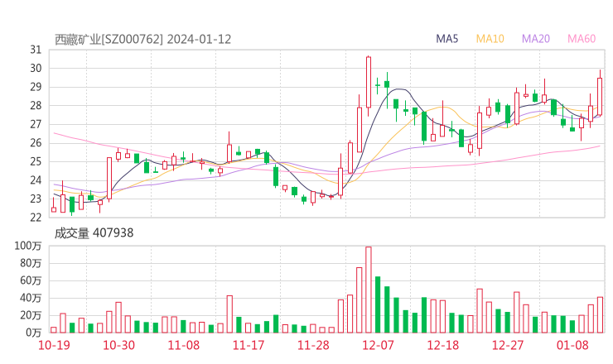Viewport: 613px width, 364px height.
Task: Click the price axis value 23
Action: (x=36, y=199)
